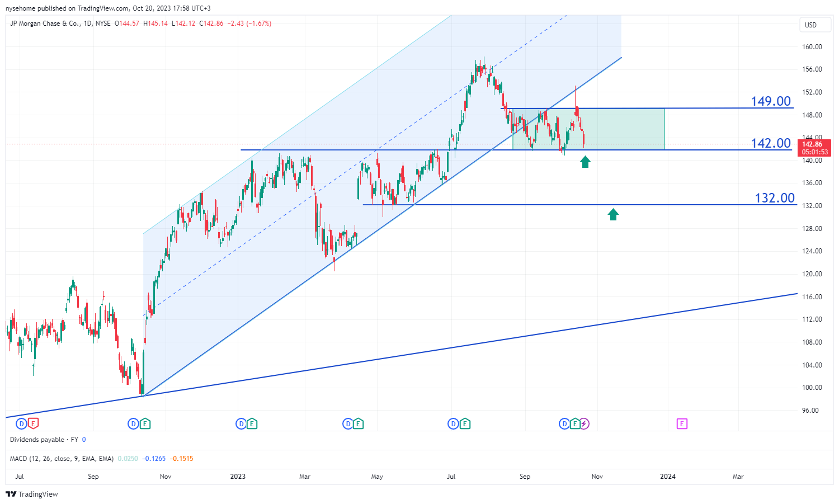Click the price change −2.43 (−1.67%)
The image size is (839, 504).
(249, 23)
